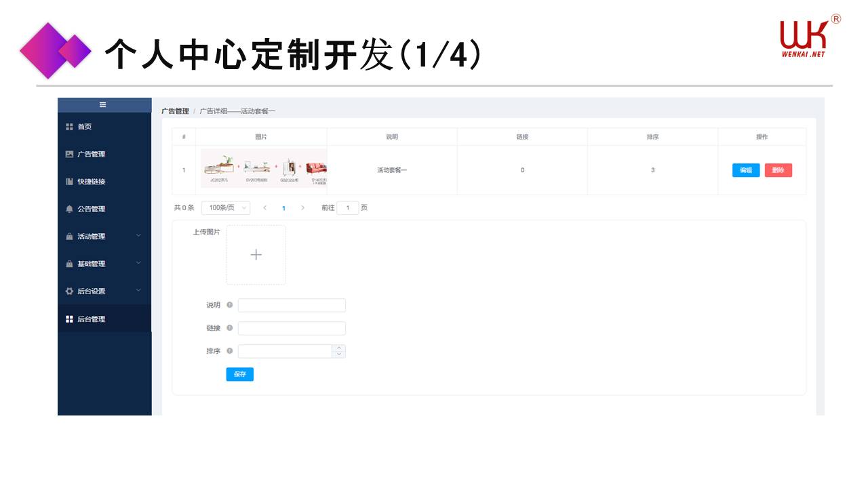
Task: Increase the 排序 value with the up arrow
Action: pos(339,348)
